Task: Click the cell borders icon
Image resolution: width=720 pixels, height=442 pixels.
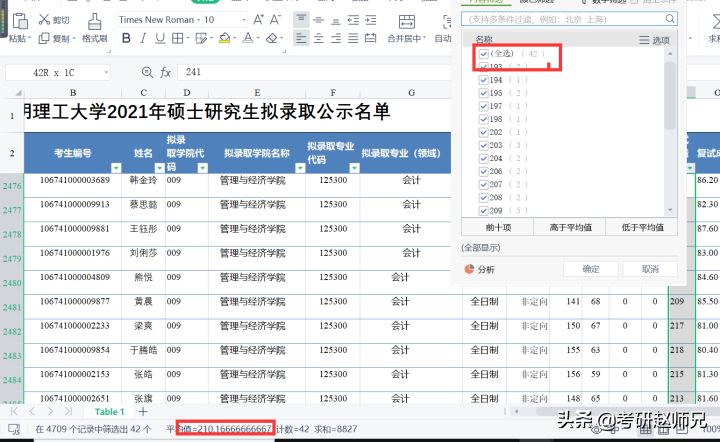Action: click(x=177, y=38)
